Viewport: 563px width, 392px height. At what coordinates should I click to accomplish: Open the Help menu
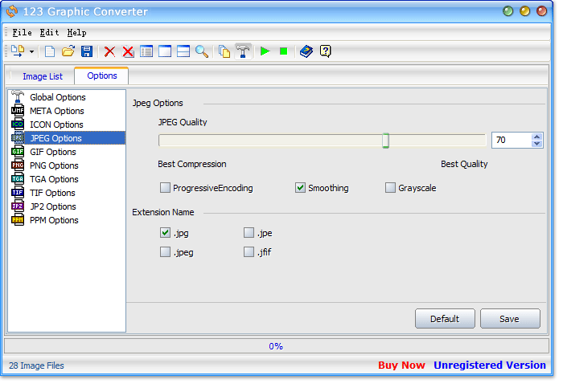pyautogui.click(x=77, y=33)
